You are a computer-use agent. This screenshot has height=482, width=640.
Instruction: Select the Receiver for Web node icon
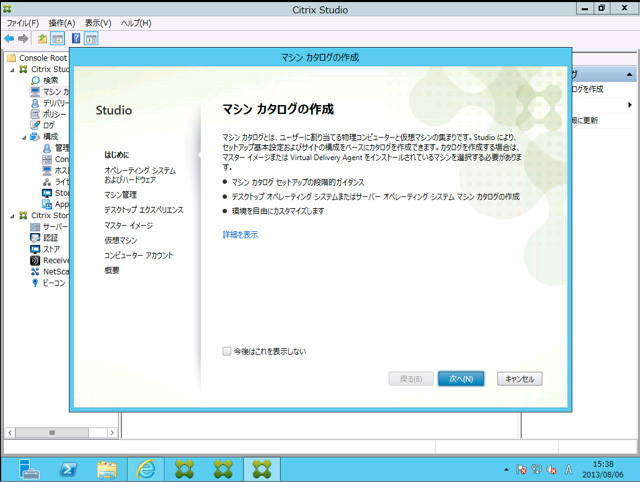click(x=36, y=260)
